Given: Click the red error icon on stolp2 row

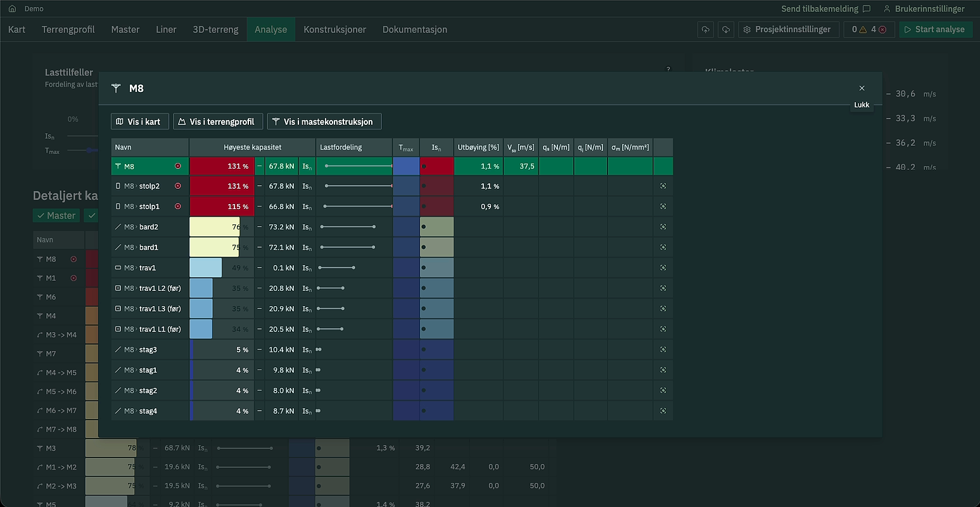Looking at the screenshot, I should [178, 186].
